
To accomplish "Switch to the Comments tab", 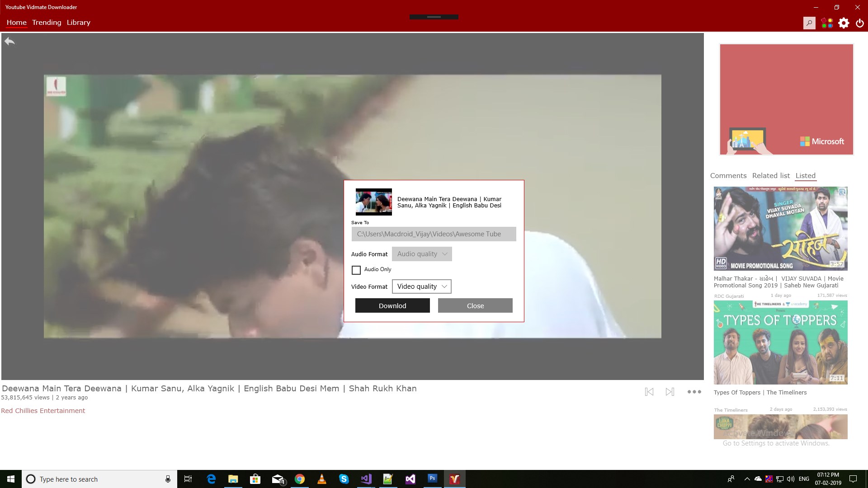I will [x=728, y=176].
